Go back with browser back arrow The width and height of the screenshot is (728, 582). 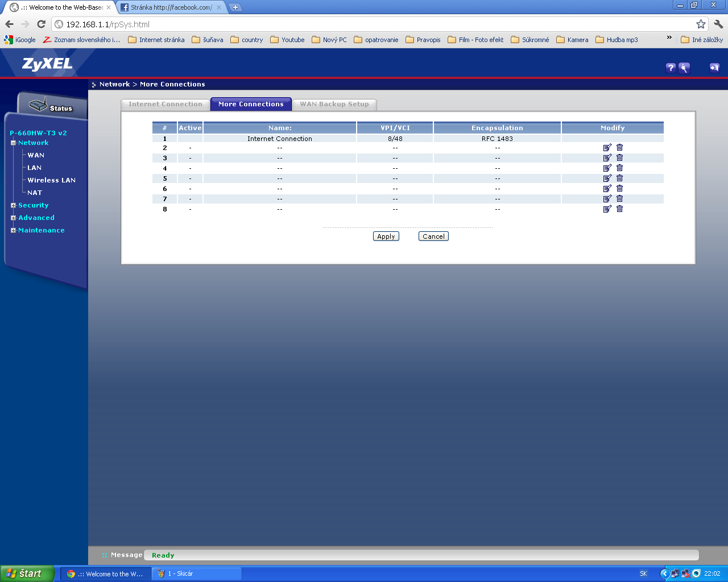9,24
